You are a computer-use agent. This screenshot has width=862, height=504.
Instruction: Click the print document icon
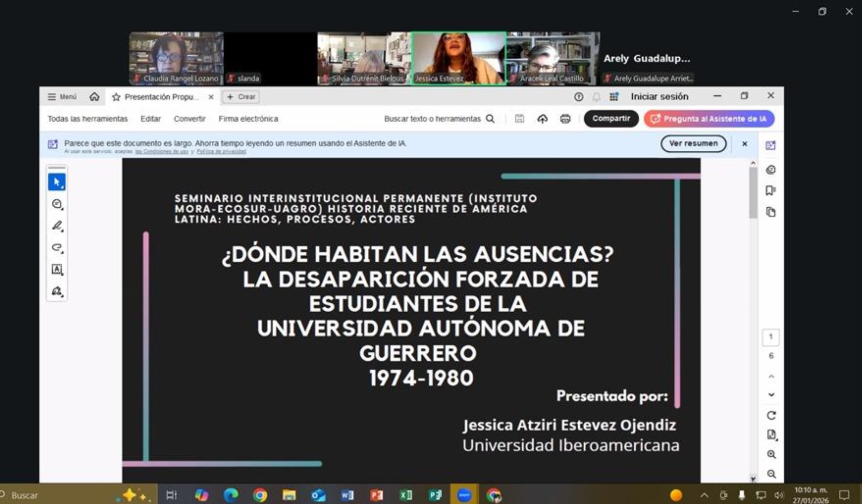tap(565, 119)
